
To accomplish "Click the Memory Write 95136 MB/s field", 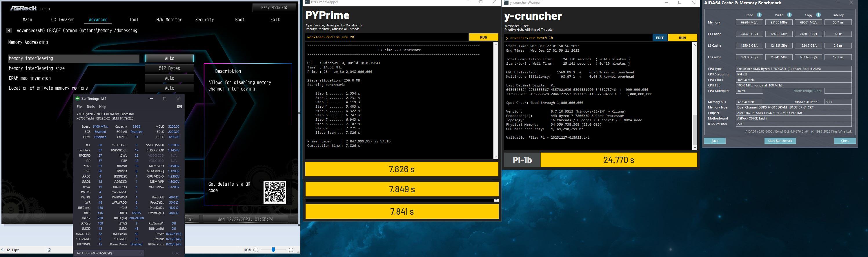I will click(x=779, y=22).
